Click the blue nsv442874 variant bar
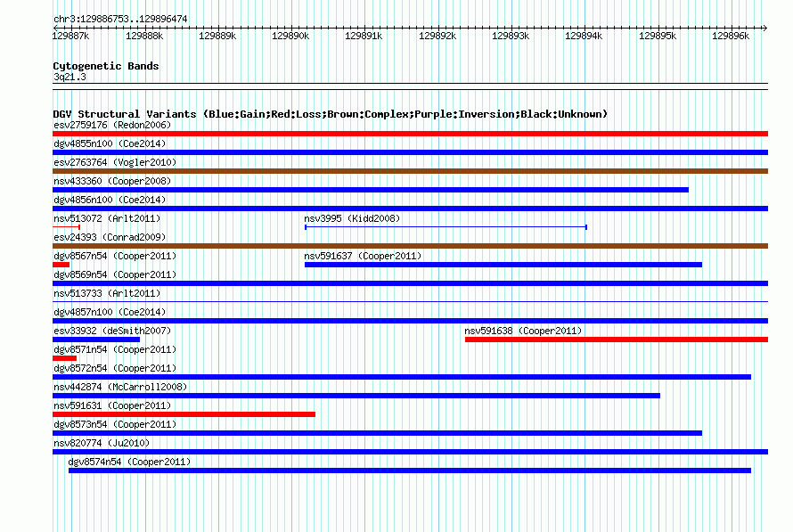This screenshot has width=793, height=532. coord(356,396)
